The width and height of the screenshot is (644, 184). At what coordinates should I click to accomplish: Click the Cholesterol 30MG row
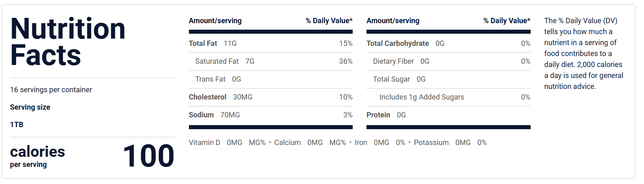pyautogui.click(x=221, y=97)
